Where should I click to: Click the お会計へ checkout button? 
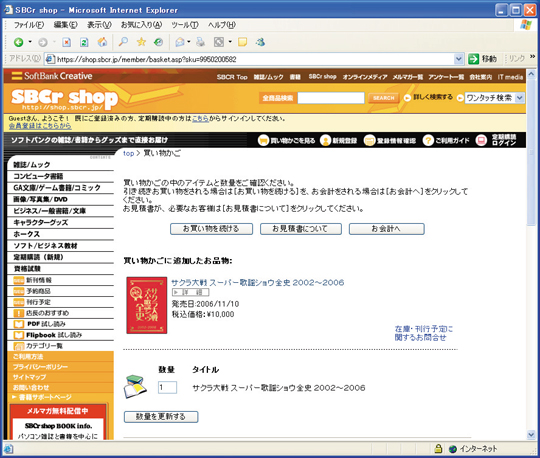click(386, 229)
